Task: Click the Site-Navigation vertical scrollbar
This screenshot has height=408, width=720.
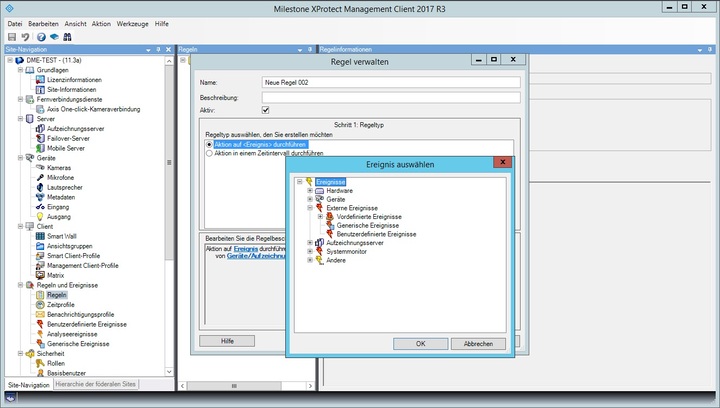Action: 170,200
